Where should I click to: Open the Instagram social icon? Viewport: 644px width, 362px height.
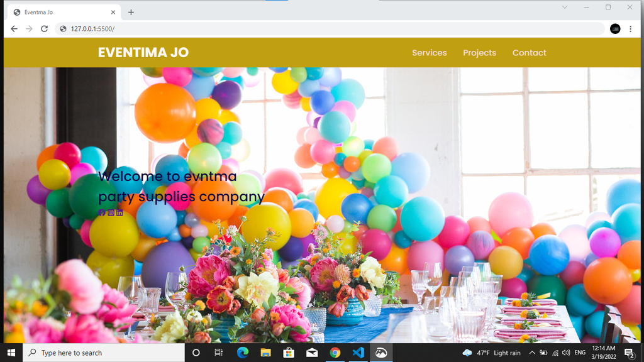[x=111, y=212]
